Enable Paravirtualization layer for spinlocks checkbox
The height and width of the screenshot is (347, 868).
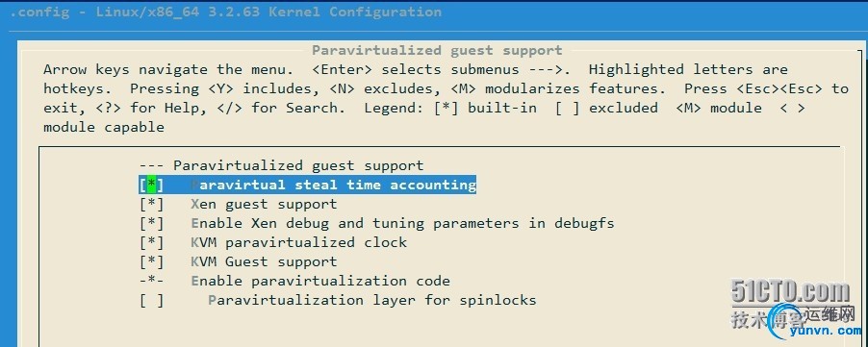pyautogui.click(x=152, y=301)
